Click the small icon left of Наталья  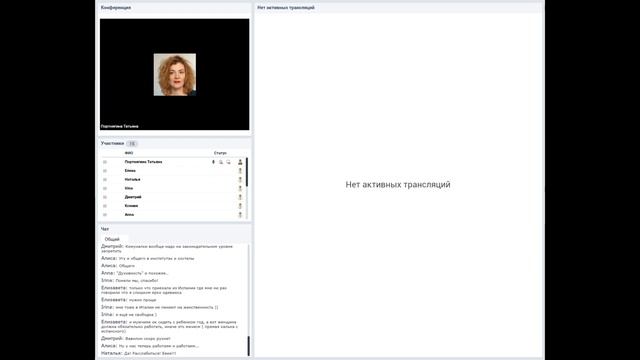click(105, 180)
